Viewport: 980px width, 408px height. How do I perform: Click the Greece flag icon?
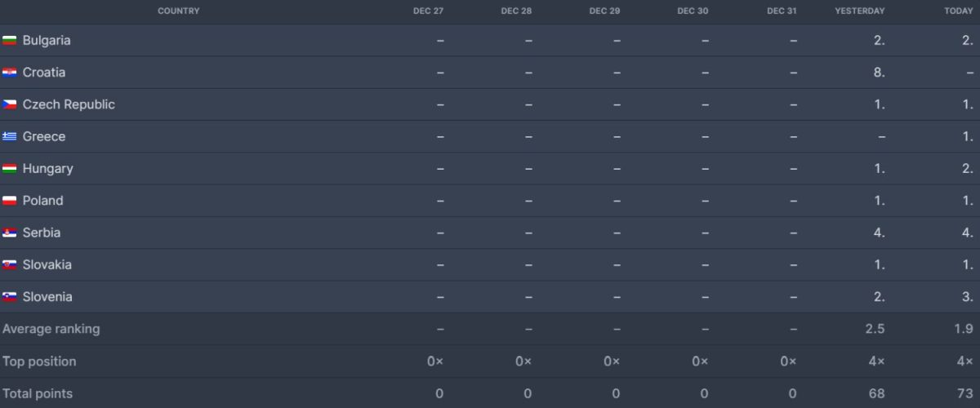10,136
